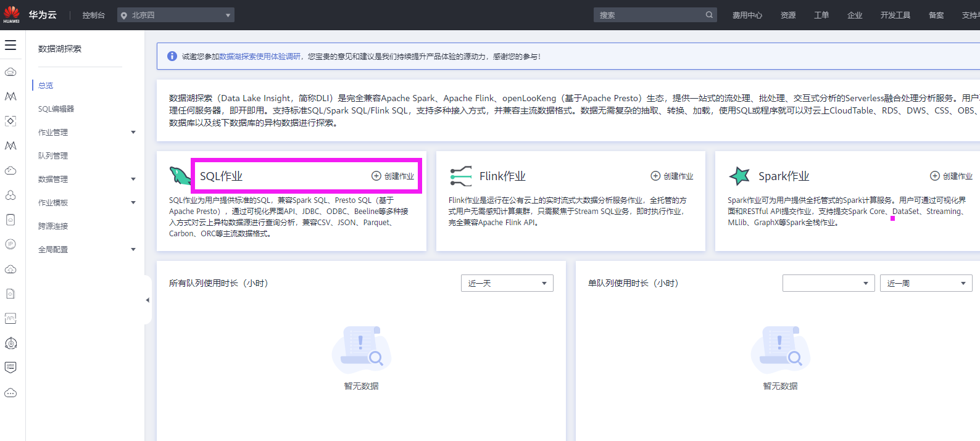Click the SQL job dolphin icon
The width and height of the screenshot is (980, 441).
(x=180, y=176)
